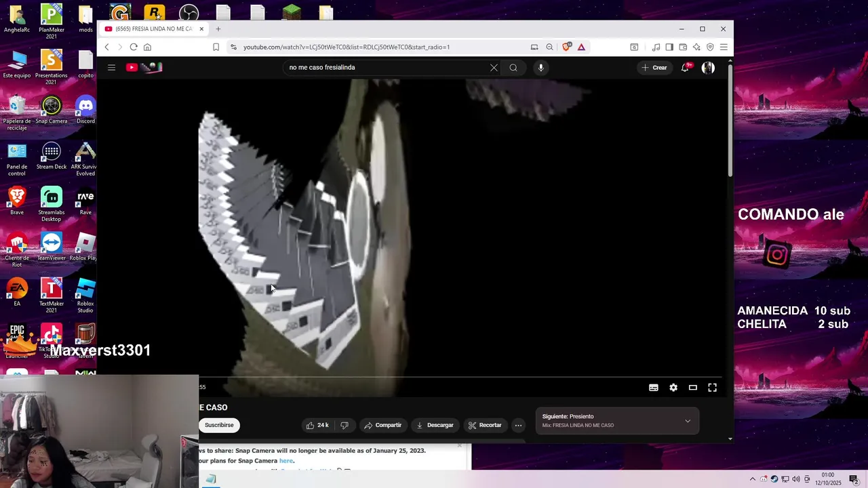
Task: Open picture-in-picture from address bar
Action: click(x=534, y=47)
